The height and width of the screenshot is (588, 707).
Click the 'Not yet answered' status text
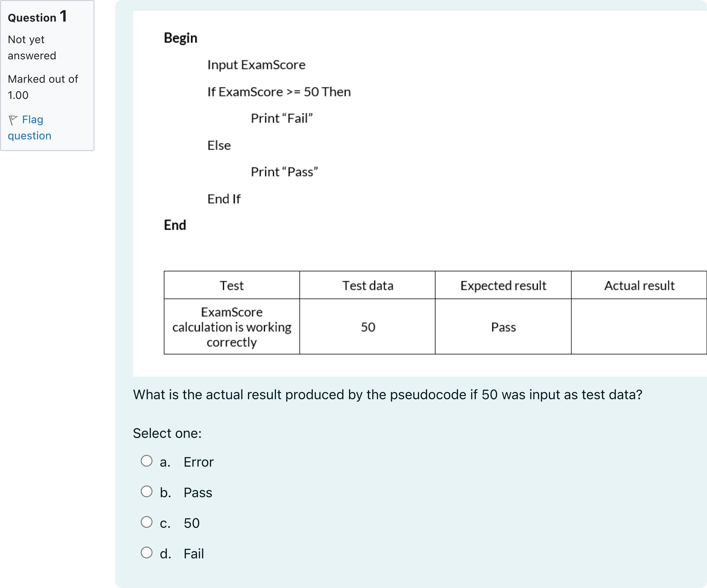click(32, 47)
